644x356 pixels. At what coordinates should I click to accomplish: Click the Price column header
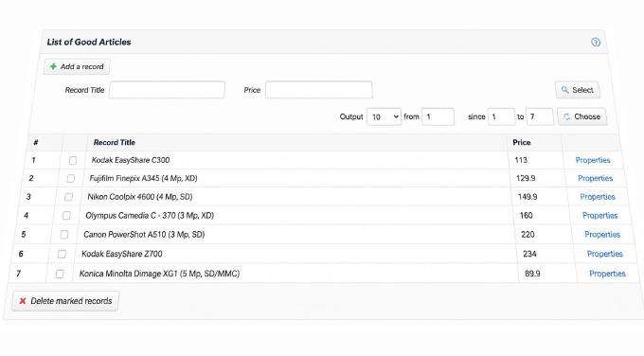(x=522, y=142)
